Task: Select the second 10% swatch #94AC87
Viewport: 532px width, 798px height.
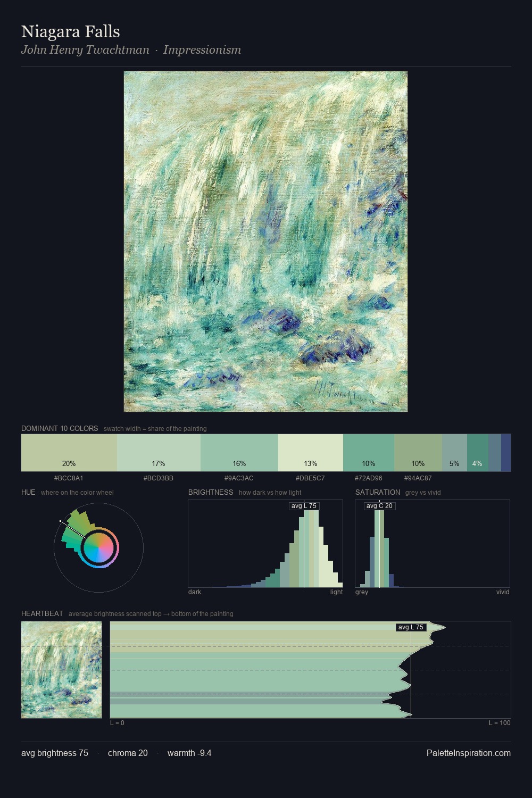Action: (x=418, y=453)
